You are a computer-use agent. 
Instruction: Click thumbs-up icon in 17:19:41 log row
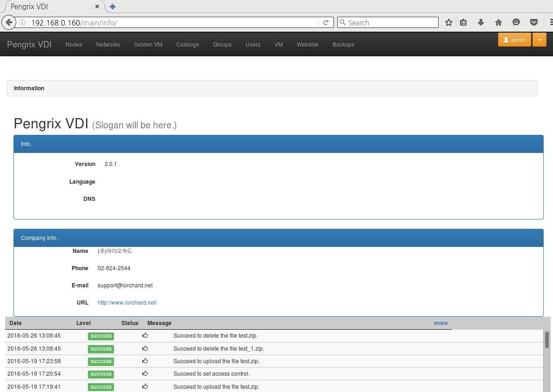tap(145, 386)
